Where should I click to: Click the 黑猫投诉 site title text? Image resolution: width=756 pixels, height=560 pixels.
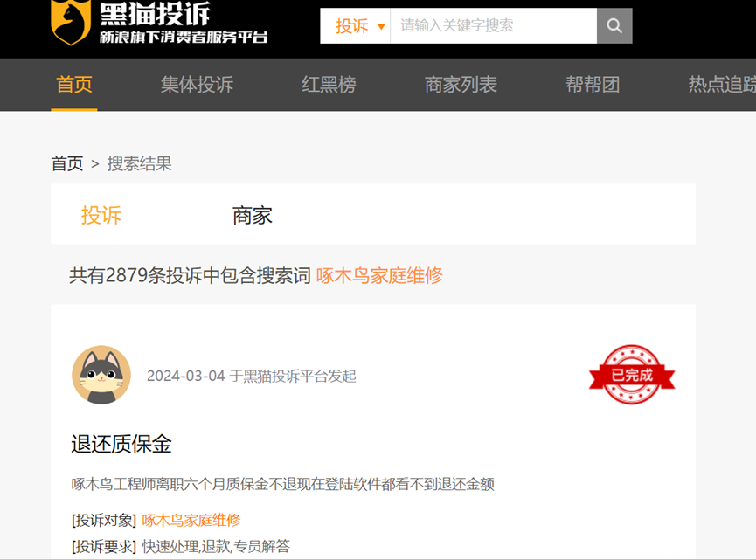pyautogui.click(x=155, y=13)
